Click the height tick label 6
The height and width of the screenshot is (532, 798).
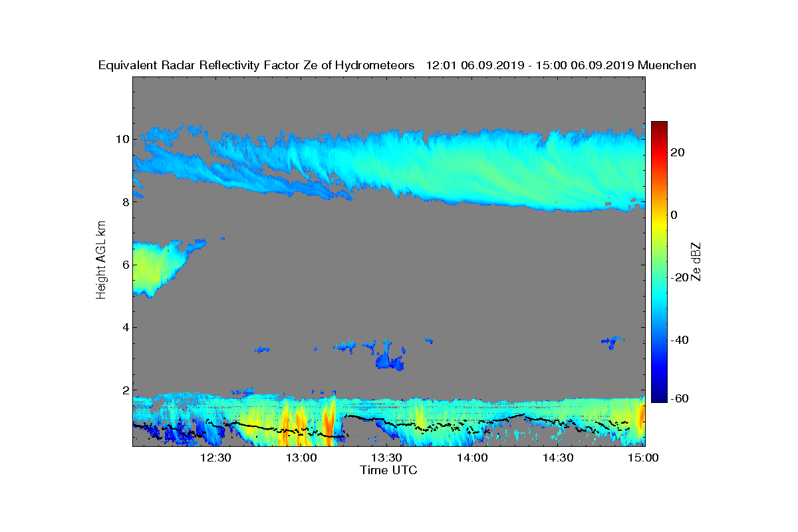coord(124,265)
